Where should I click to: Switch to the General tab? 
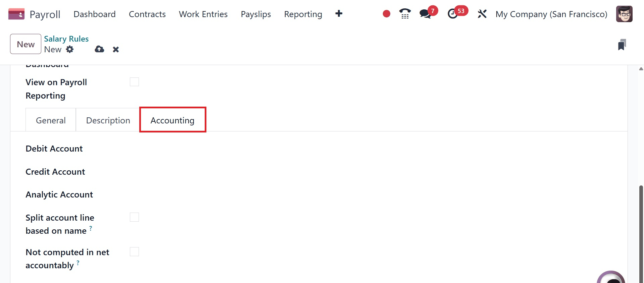coord(51,120)
